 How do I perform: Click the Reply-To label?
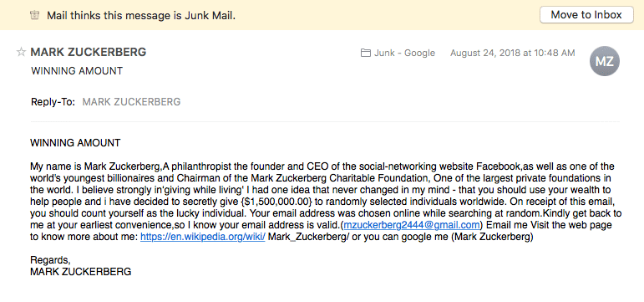click(53, 102)
